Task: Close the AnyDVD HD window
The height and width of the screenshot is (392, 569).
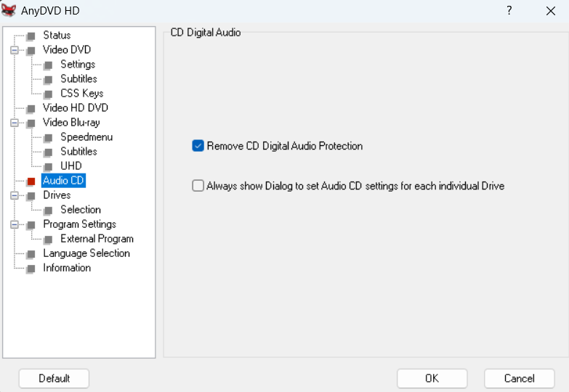Action: (551, 11)
